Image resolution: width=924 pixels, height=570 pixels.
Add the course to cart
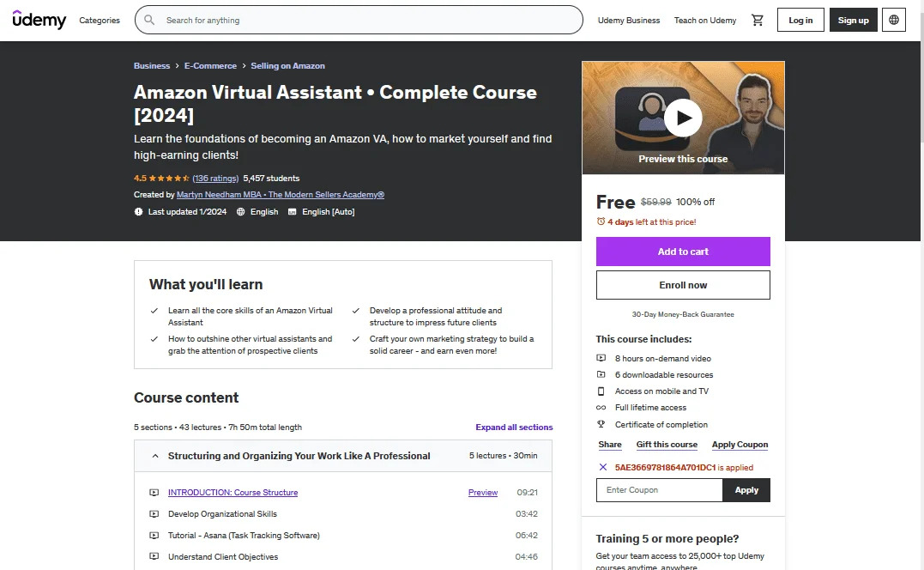click(683, 252)
